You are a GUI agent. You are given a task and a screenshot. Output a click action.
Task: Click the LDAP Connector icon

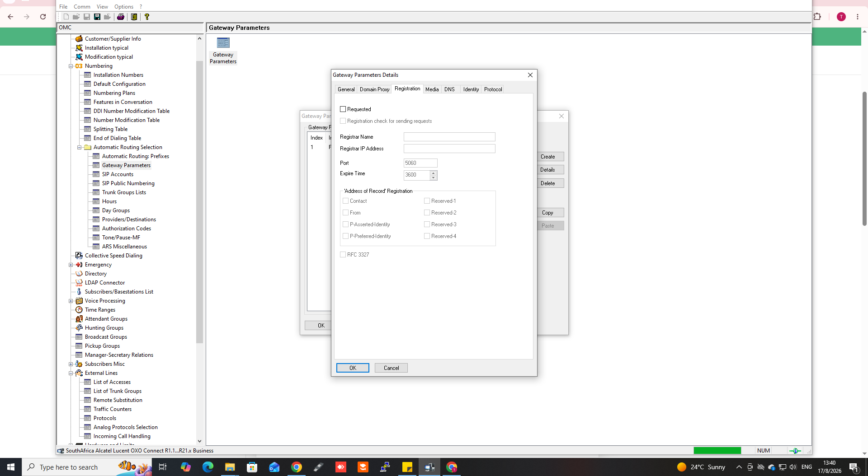point(79,283)
